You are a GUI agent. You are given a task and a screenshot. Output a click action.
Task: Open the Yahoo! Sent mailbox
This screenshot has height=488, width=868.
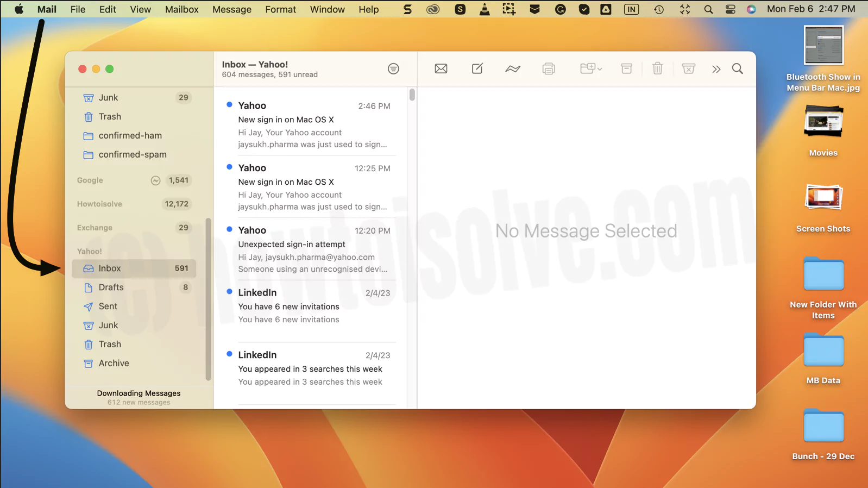(x=134, y=306)
